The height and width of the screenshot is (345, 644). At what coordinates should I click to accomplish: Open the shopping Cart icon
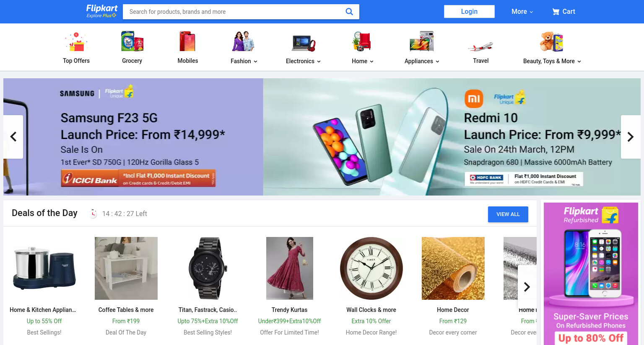(x=556, y=12)
